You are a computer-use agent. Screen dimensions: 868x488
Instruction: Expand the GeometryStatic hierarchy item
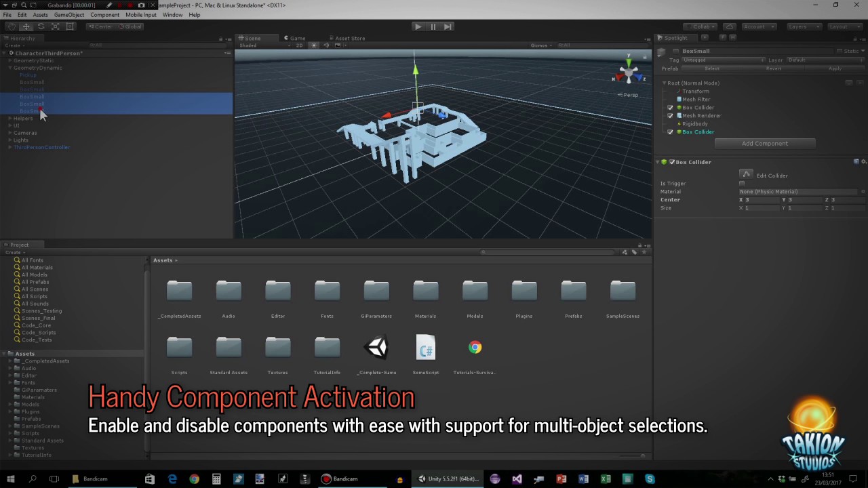point(11,60)
